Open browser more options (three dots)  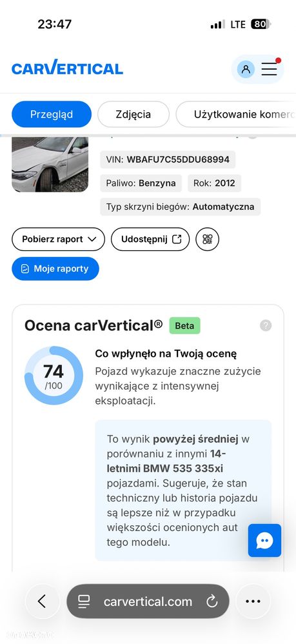[x=253, y=601]
